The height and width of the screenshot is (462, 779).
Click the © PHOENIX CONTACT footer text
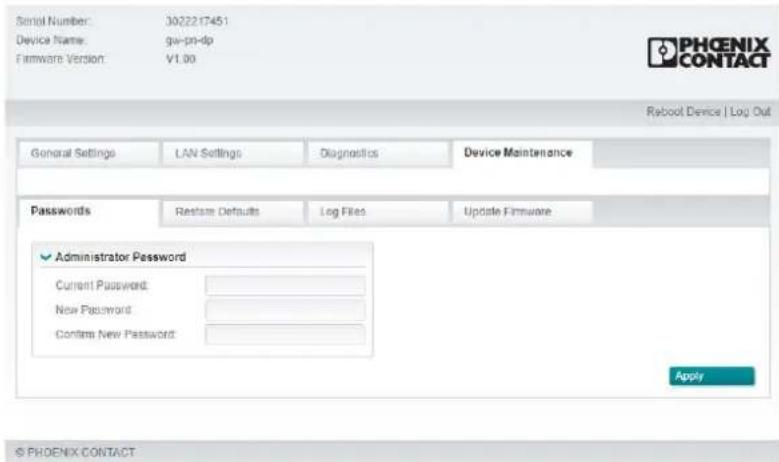pos(75,453)
